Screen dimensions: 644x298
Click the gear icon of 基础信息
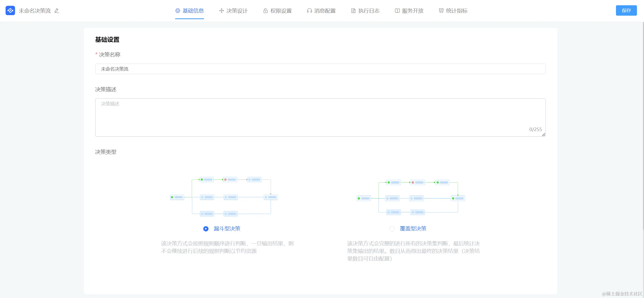point(178,11)
